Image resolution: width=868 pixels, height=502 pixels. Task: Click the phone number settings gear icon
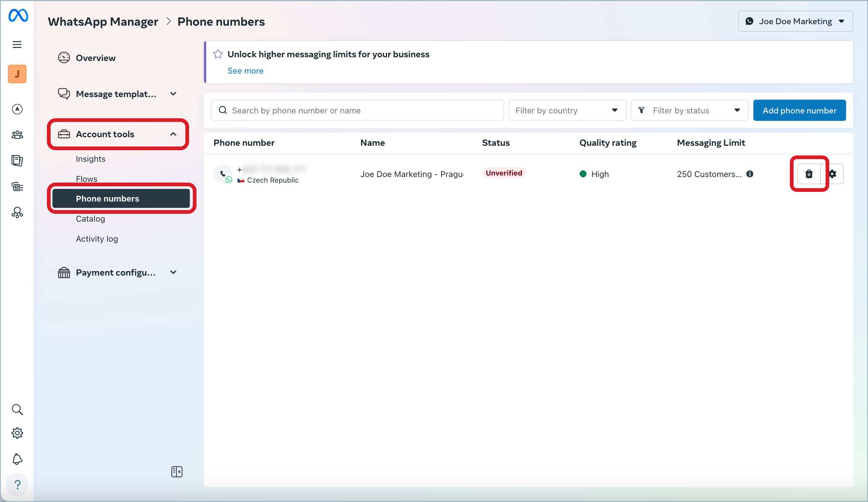(833, 174)
